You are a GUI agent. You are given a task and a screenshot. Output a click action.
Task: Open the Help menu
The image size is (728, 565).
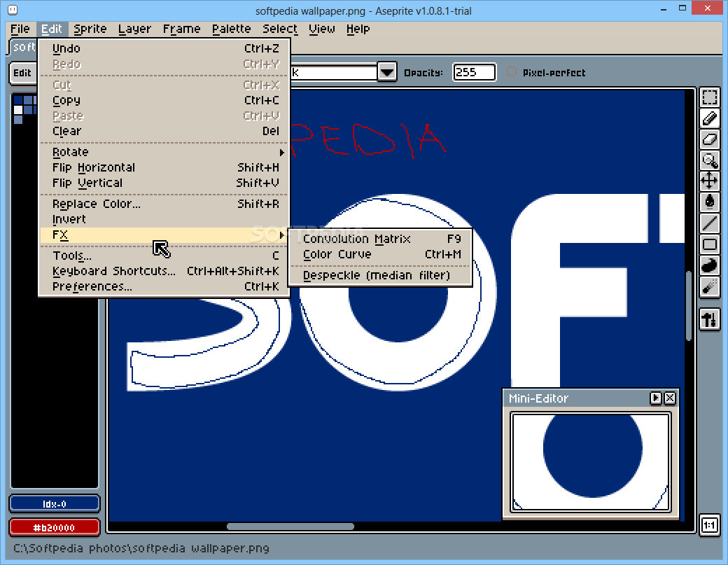(x=358, y=29)
